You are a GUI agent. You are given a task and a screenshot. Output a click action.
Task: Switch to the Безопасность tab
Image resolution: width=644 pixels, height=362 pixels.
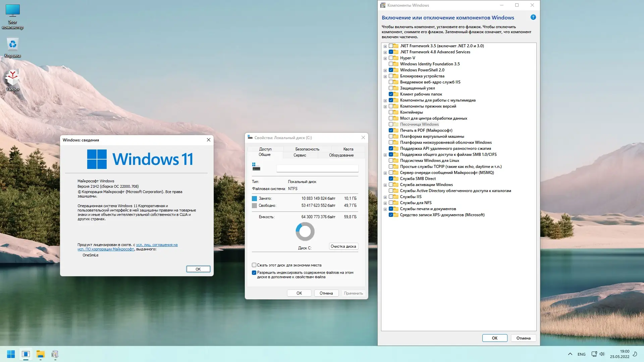[x=307, y=149]
